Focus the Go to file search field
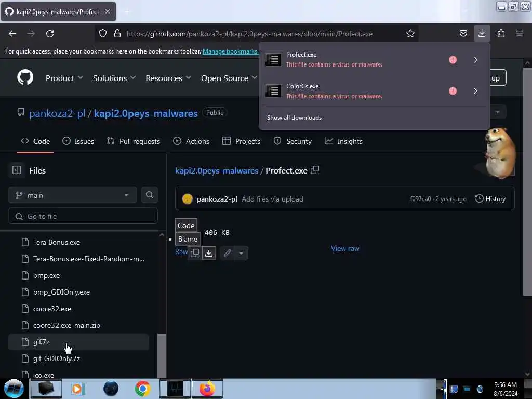 coord(83,216)
